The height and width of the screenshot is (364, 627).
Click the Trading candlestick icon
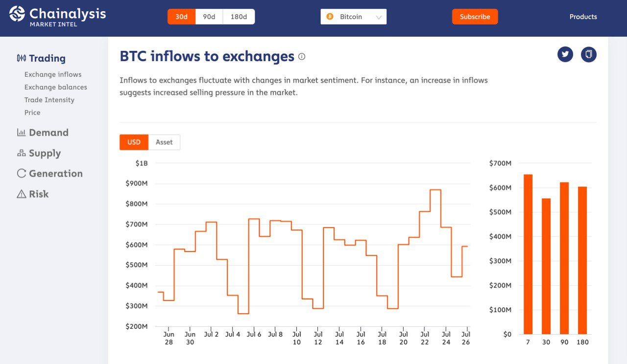pyautogui.click(x=22, y=58)
